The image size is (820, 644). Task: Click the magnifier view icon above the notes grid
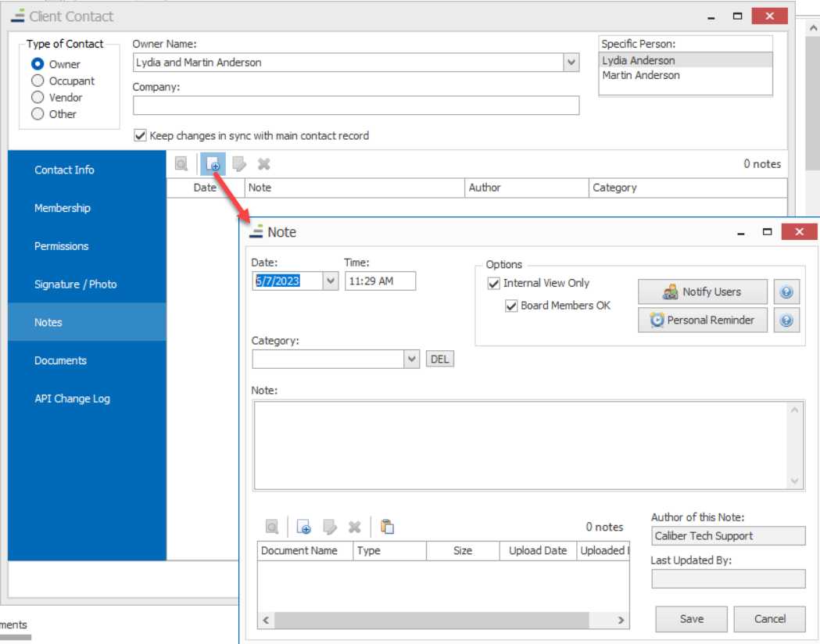coord(181,163)
